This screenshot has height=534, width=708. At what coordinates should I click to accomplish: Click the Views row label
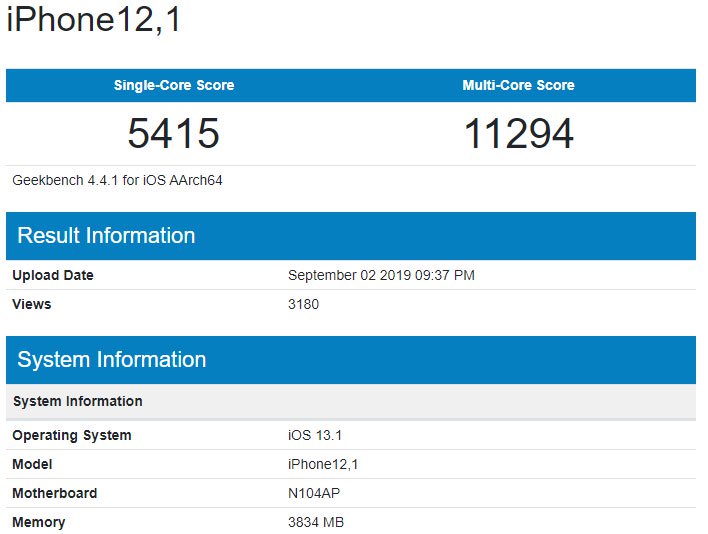[x=32, y=304]
